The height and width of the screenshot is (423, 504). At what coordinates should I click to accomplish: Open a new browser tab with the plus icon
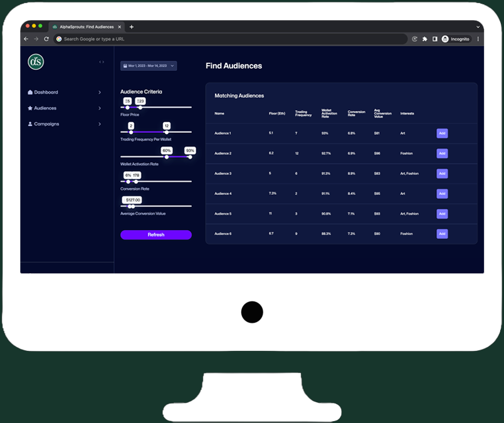[132, 27]
